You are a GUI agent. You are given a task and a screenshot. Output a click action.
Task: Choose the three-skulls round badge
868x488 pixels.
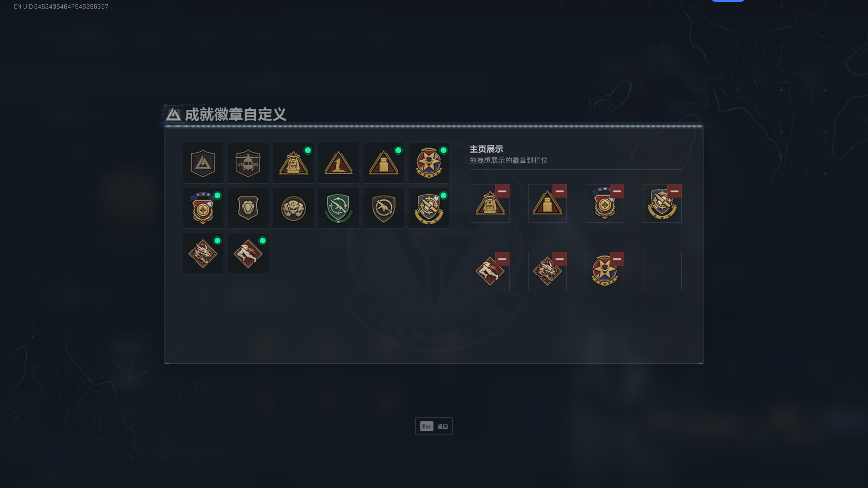click(x=293, y=208)
